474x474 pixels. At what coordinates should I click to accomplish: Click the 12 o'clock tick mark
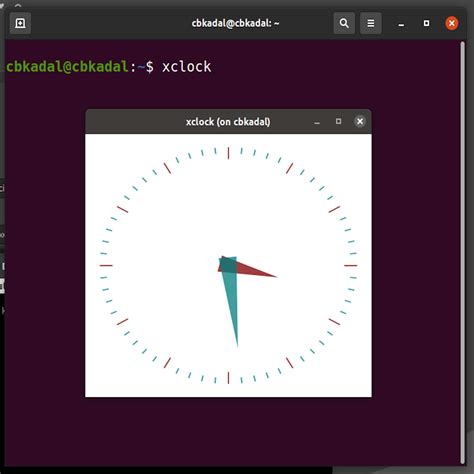pyautogui.click(x=228, y=153)
